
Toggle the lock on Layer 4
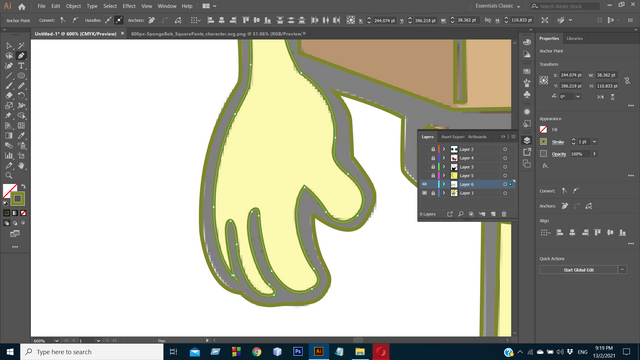(433, 158)
